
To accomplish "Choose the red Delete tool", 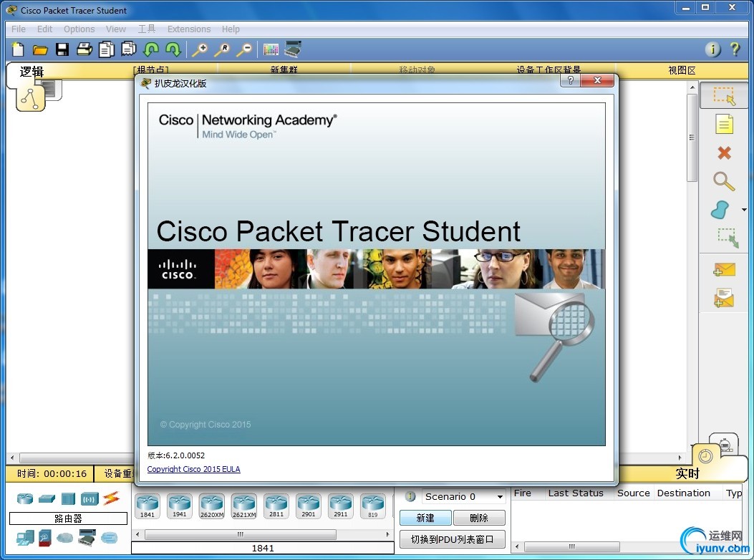I will (724, 153).
